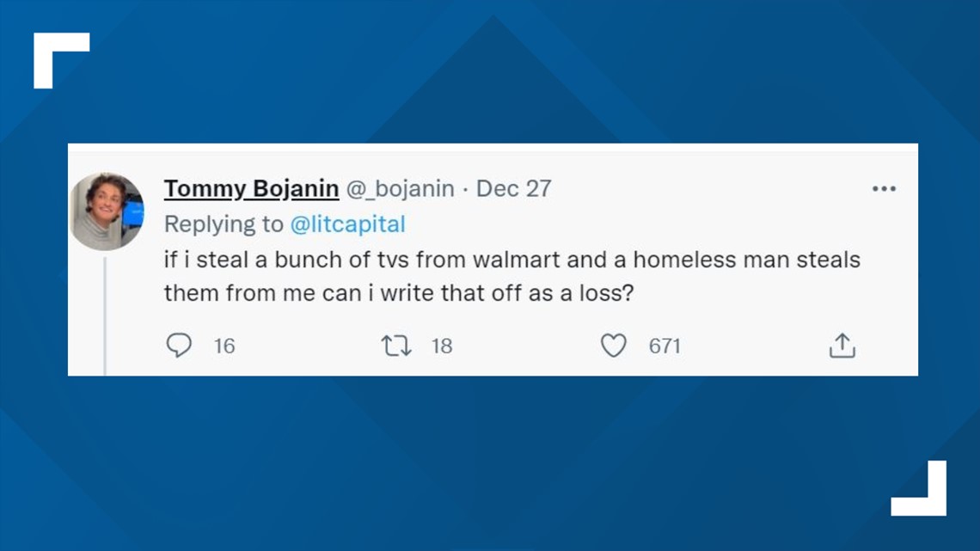Retweet the post using the arrows icon
The image size is (980, 551).
pyautogui.click(x=396, y=346)
